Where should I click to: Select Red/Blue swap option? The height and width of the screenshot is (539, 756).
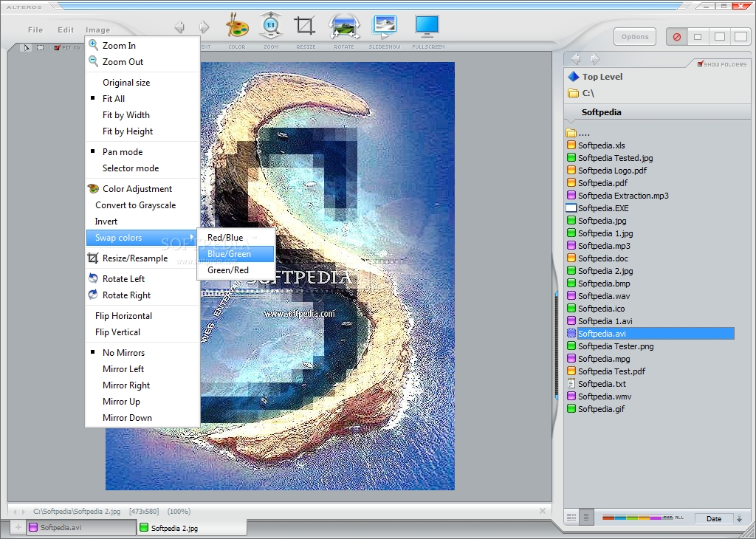coord(236,238)
